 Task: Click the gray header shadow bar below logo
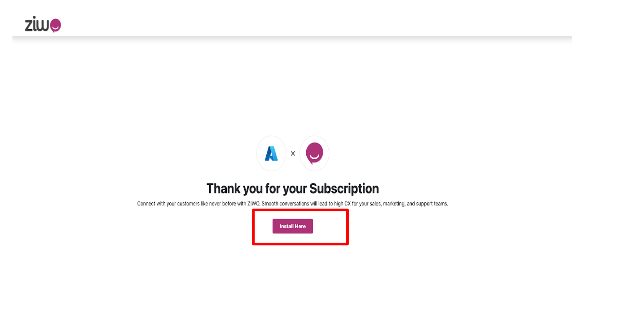292,39
